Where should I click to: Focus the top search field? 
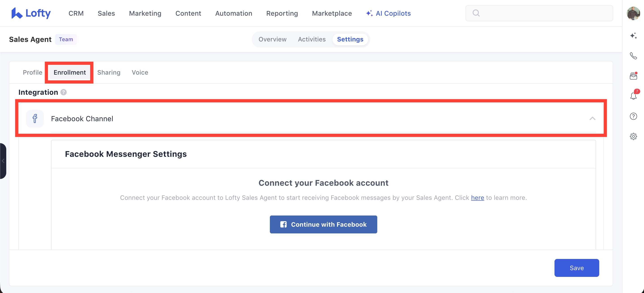point(539,13)
